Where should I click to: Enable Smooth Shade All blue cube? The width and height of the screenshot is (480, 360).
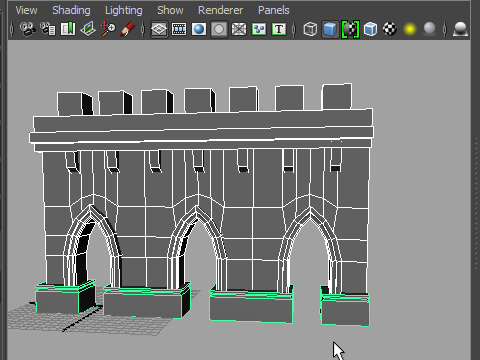(x=330, y=29)
